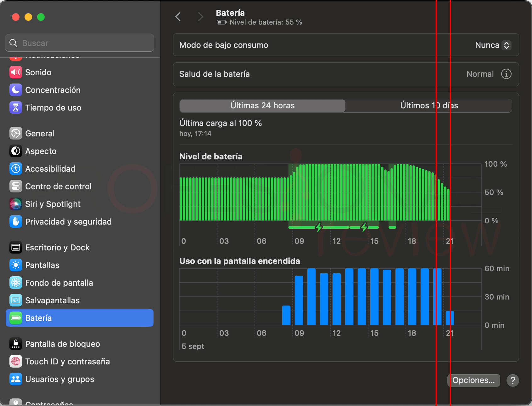Click the '5 sept' date label

click(x=193, y=346)
